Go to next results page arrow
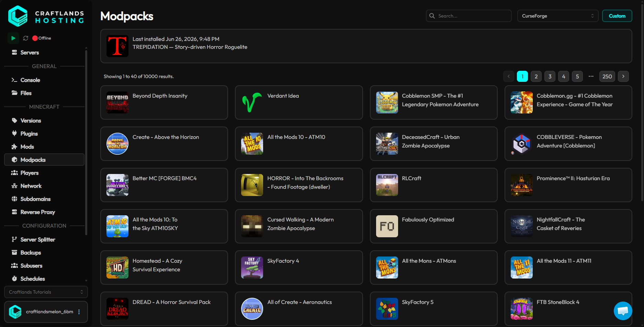Viewport: 644px width, 327px height. point(623,76)
